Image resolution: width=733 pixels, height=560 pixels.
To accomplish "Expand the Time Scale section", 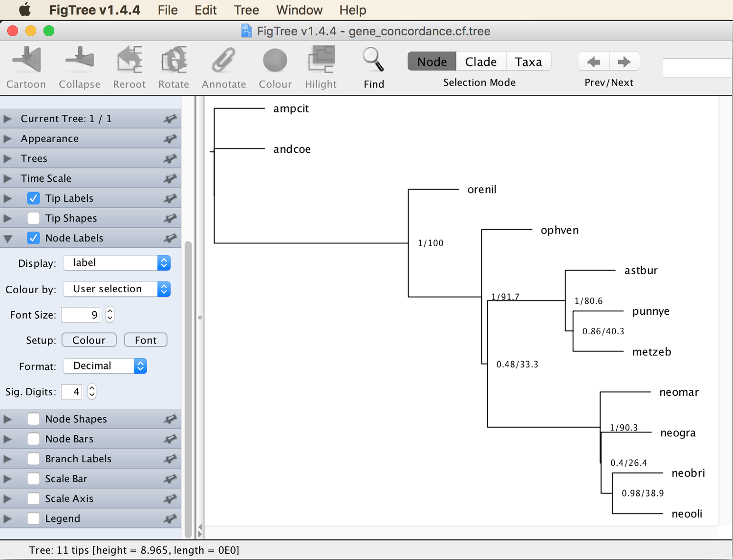I will click(7, 178).
